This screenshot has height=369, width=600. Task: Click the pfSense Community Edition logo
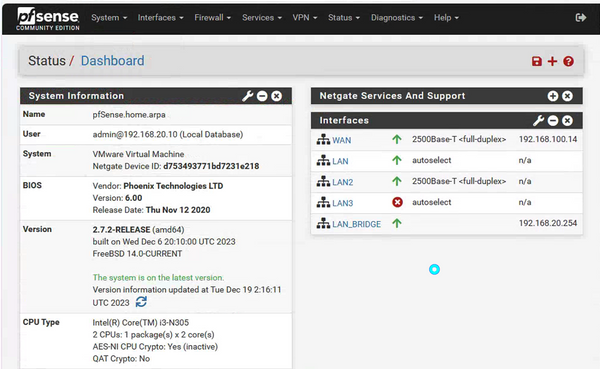[x=48, y=19]
